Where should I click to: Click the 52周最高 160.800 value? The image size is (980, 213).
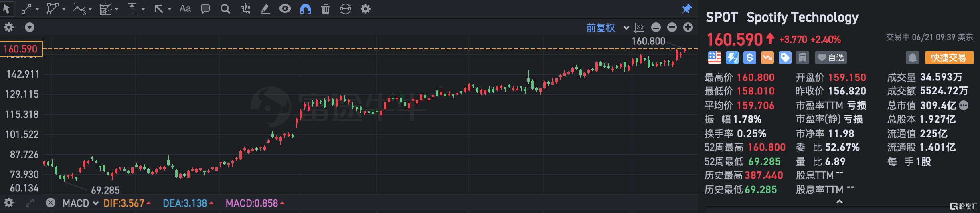click(766, 147)
